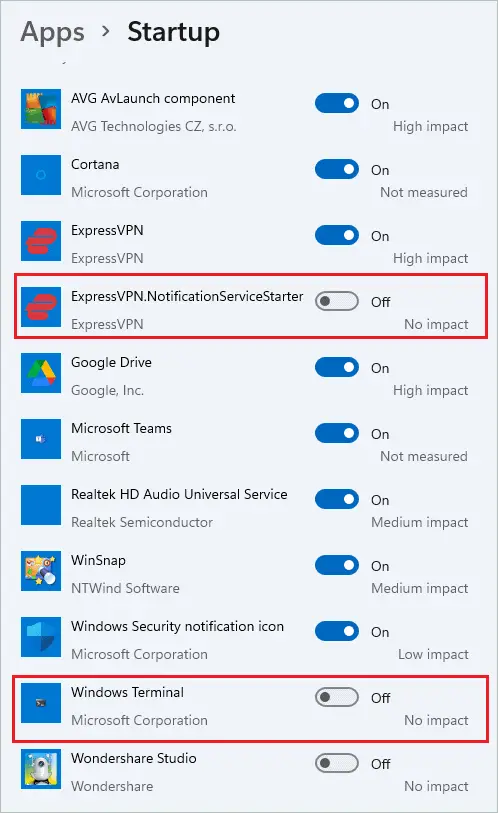Enable Windows Terminal startup toggle
Viewport: 498px width, 813px height.
[337, 697]
